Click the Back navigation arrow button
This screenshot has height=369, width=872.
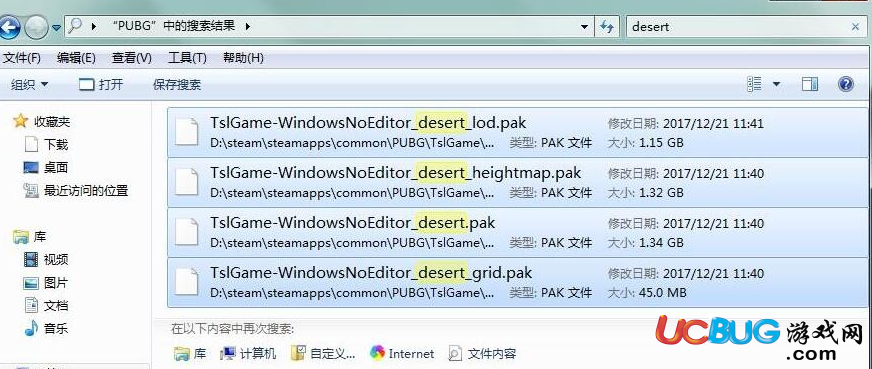coord(9,27)
